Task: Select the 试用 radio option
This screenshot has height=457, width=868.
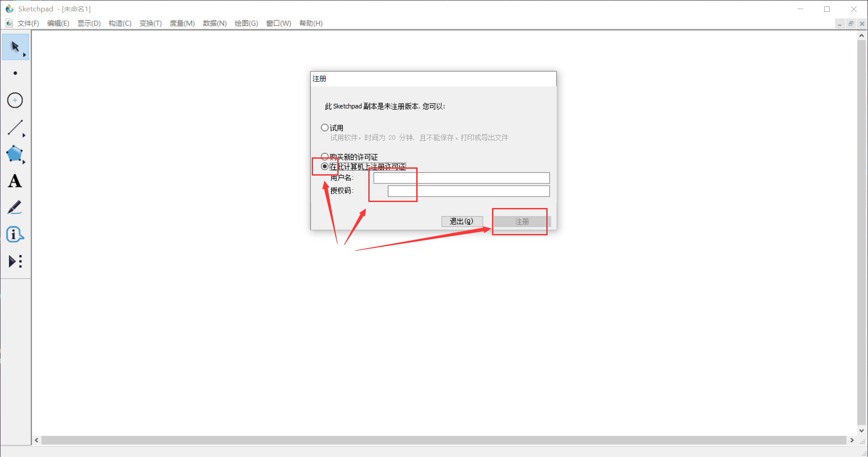Action: [324, 128]
